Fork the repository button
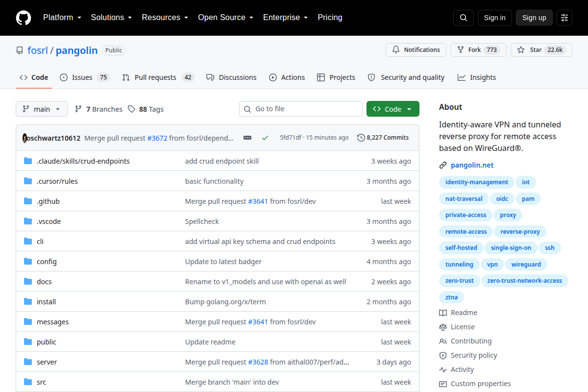 pos(478,50)
